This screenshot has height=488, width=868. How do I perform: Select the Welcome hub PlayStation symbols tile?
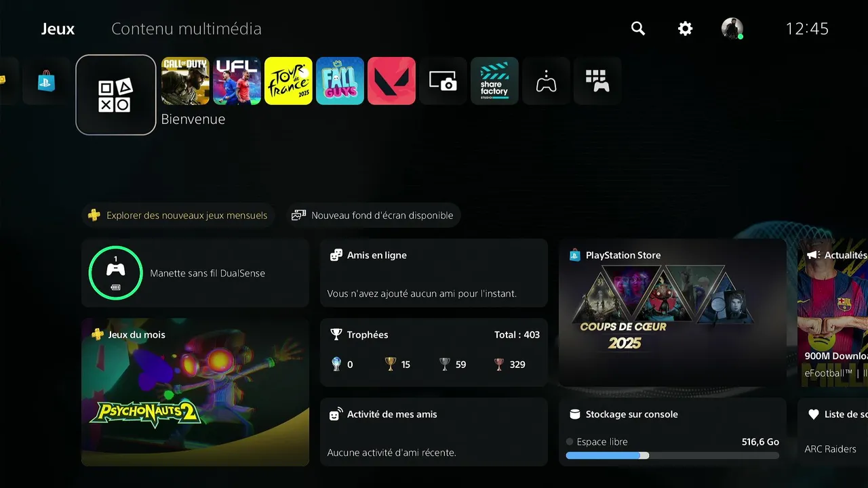point(116,95)
